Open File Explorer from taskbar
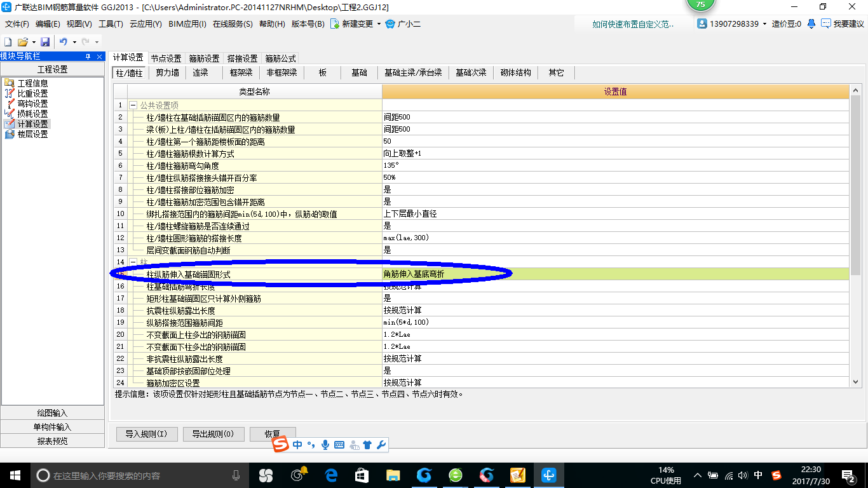Viewport: 868px width, 488px height. pyautogui.click(x=393, y=475)
